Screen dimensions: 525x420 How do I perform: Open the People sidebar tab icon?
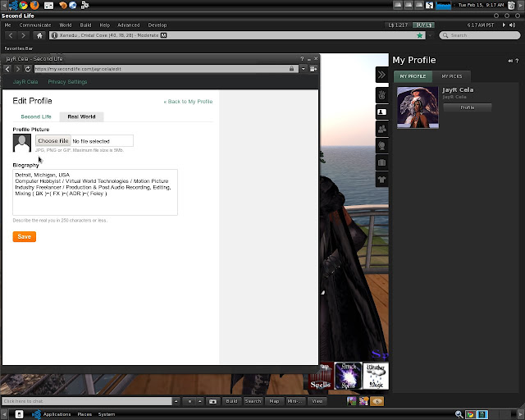(x=381, y=129)
